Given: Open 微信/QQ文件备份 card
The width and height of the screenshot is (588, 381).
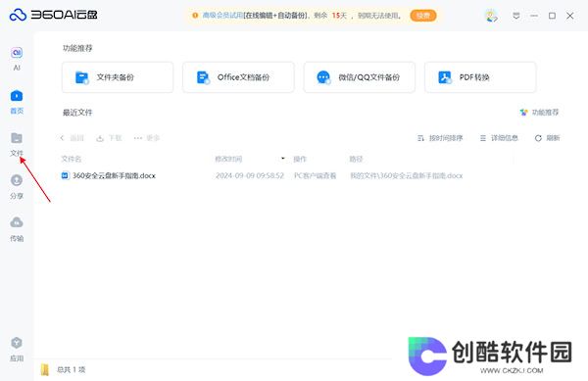Looking at the screenshot, I should pos(360,77).
